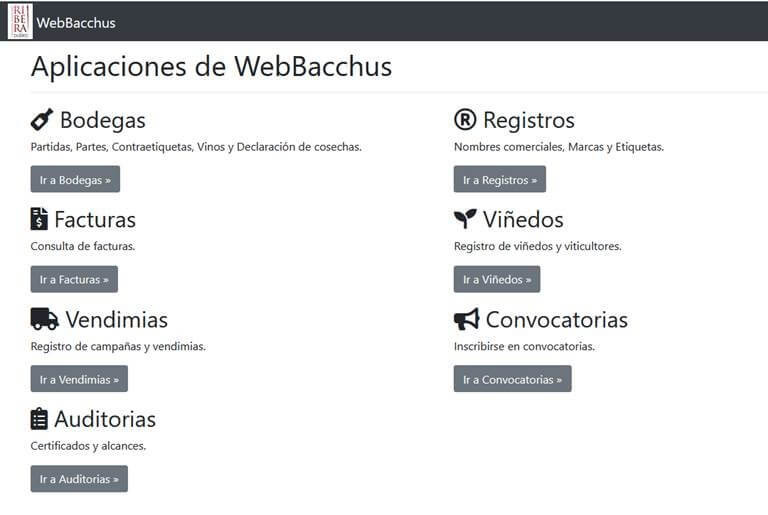The width and height of the screenshot is (768, 515).
Task: Open Ir a Viñedos button
Action: [497, 279]
